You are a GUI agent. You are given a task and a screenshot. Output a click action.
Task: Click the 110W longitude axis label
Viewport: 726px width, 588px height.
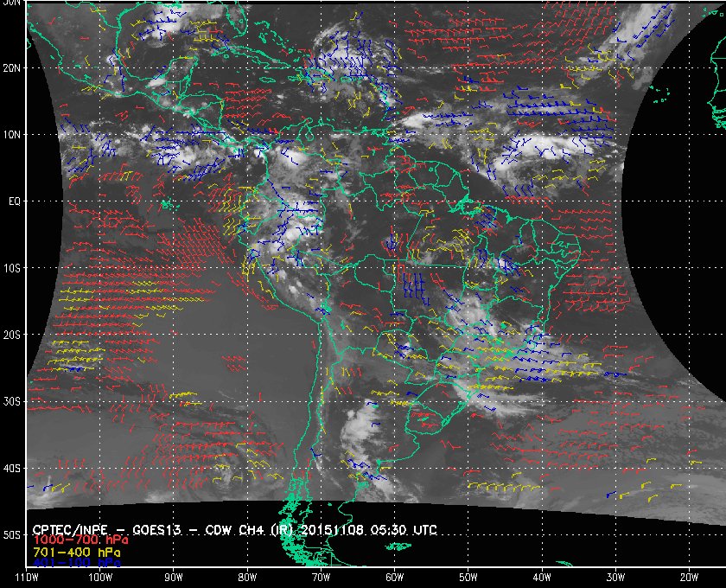pyautogui.click(x=27, y=577)
